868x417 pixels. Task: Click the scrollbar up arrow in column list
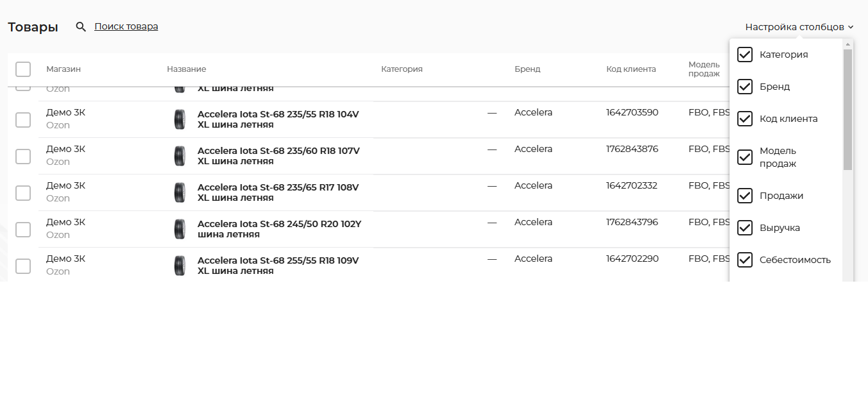847,44
